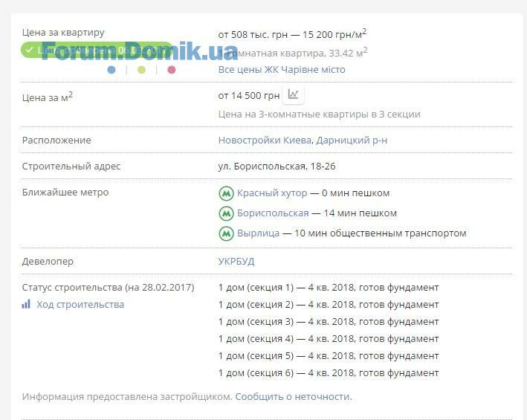This screenshot has width=527, height=420.
Task: Open Все цены ЖК Чарівне місто link
Action: (282, 70)
